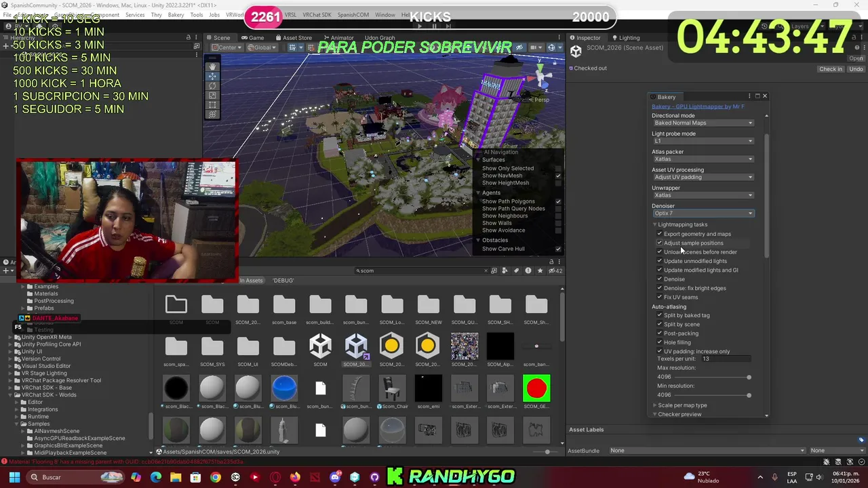This screenshot has width=868, height=488.
Task: Switch to the Game tab
Action: coord(253,38)
